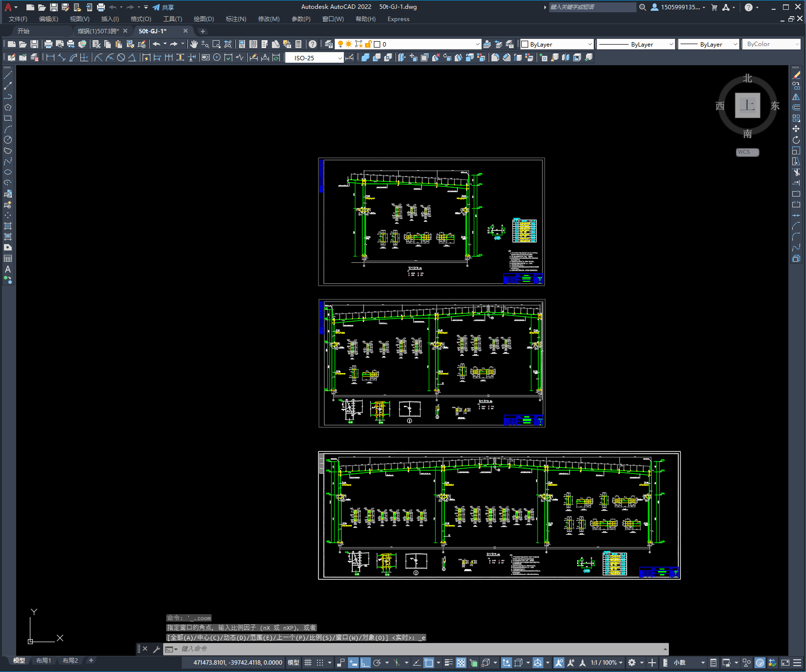Toggle Ortho mode in status bar
The height and width of the screenshot is (672, 806).
pos(366,663)
